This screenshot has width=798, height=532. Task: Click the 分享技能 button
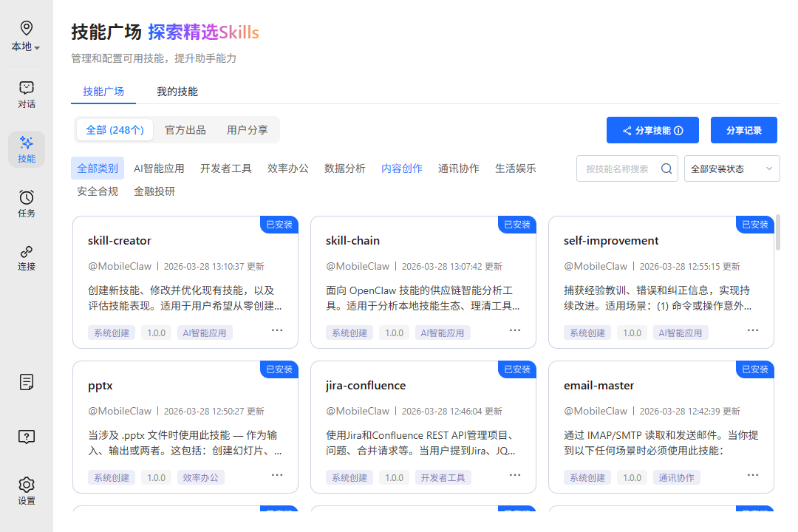652,130
